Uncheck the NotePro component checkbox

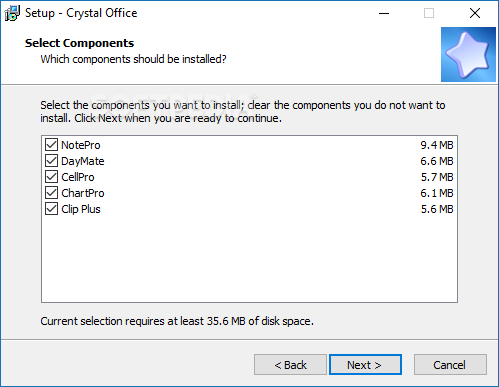(x=51, y=145)
